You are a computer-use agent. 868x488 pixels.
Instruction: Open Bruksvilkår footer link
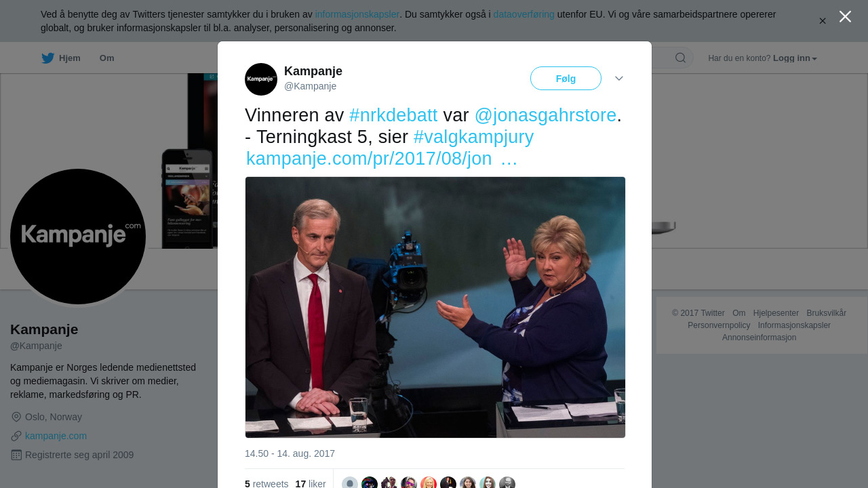click(x=826, y=313)
